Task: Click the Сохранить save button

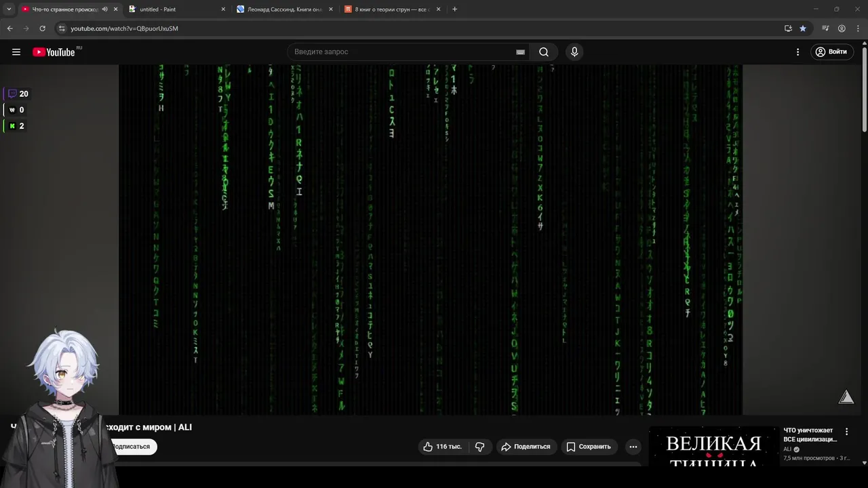Action: [589, 447]
